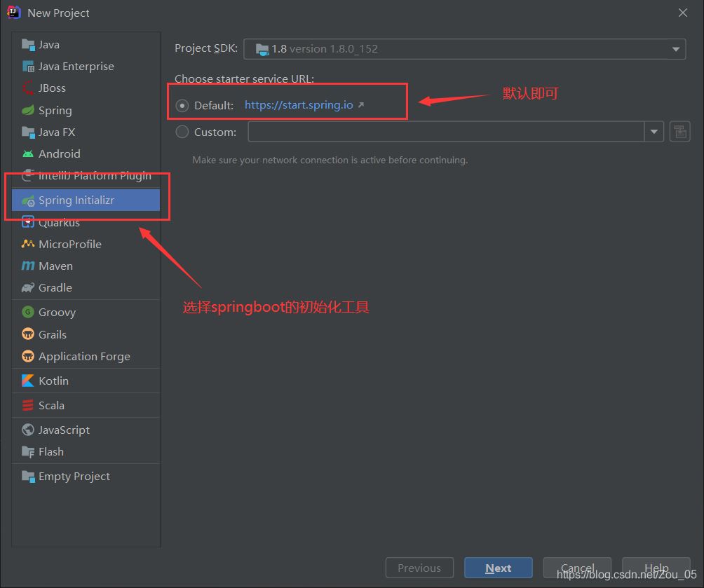Click the paste icon beside Custom URL field
The image size is (704, 588).
point(679,131)
